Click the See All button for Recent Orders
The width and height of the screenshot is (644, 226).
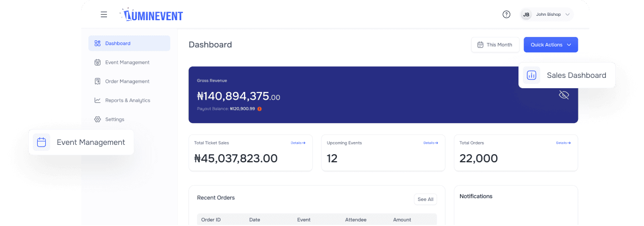point(425,199)
